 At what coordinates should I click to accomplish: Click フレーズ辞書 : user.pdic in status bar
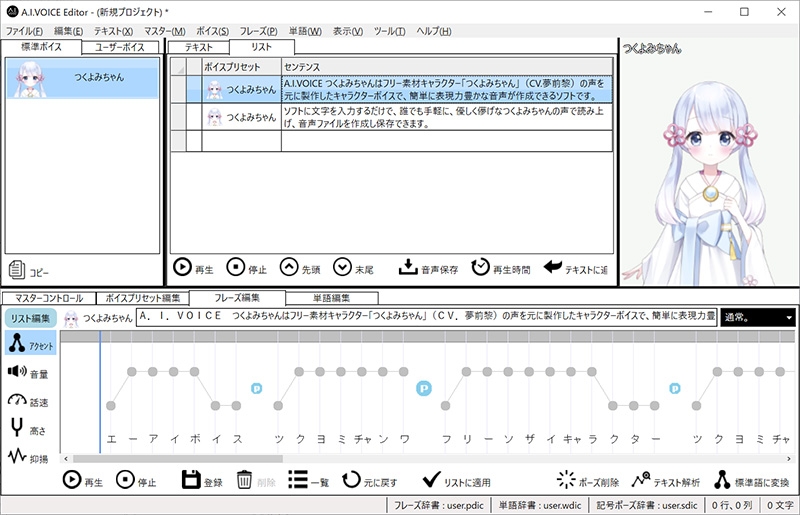[x=438, y=505]
